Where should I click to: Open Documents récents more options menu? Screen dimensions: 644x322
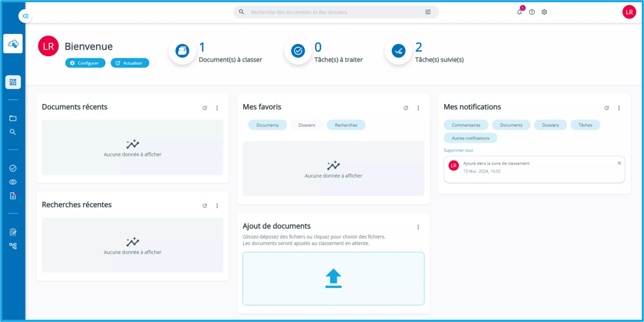pyautogui.click(x=217, y=108)
